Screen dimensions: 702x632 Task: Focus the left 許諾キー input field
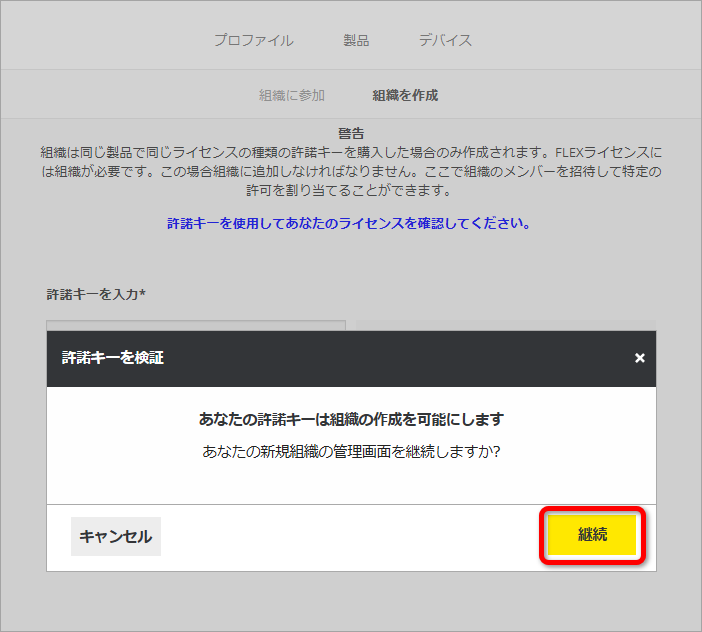[x=196, y=325]
